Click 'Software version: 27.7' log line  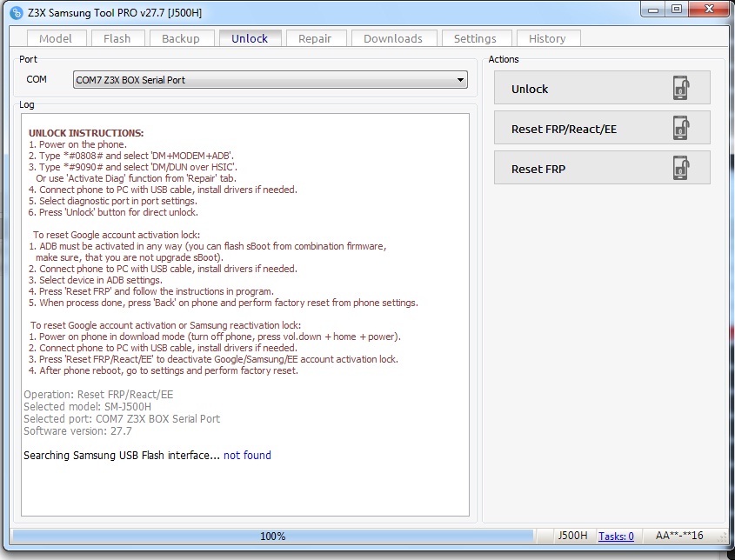tap(77, 431)
